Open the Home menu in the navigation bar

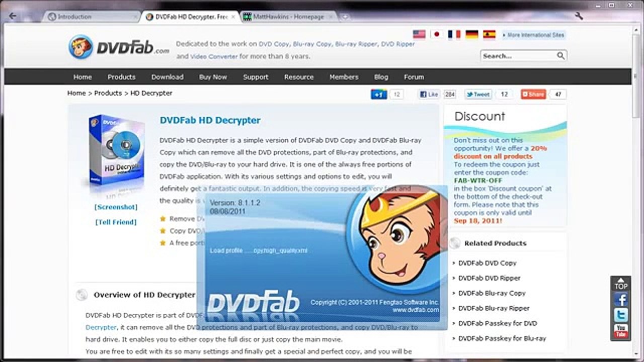click(x=83, y=77)
